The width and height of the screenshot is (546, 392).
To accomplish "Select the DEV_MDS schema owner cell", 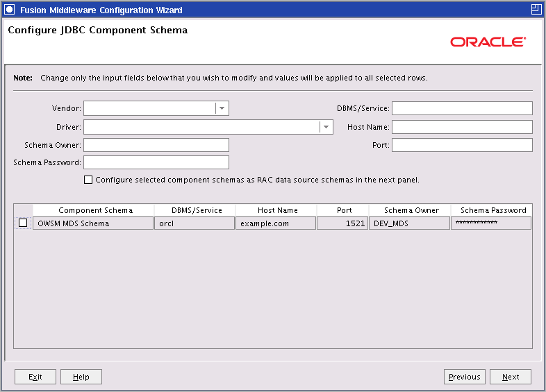I will click(409, 223).
